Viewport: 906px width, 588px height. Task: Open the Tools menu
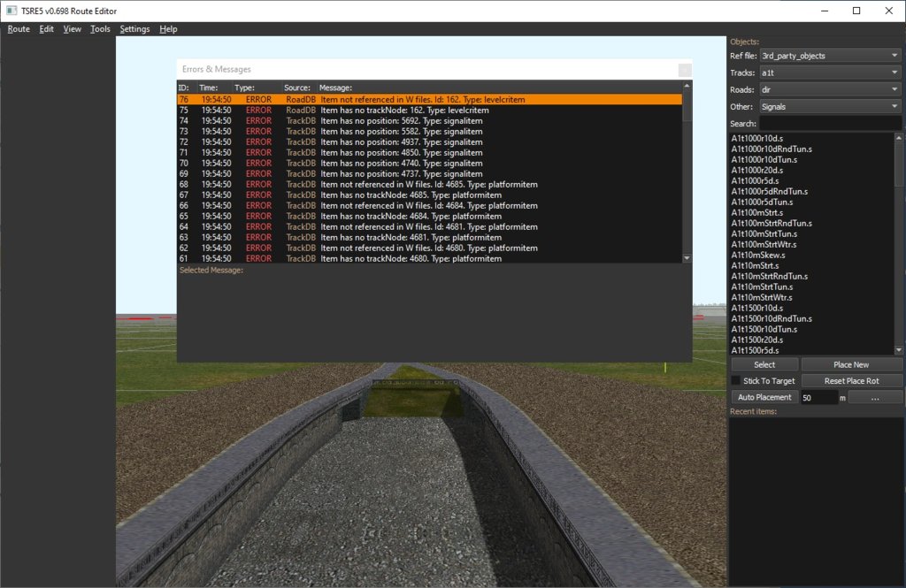100,29
